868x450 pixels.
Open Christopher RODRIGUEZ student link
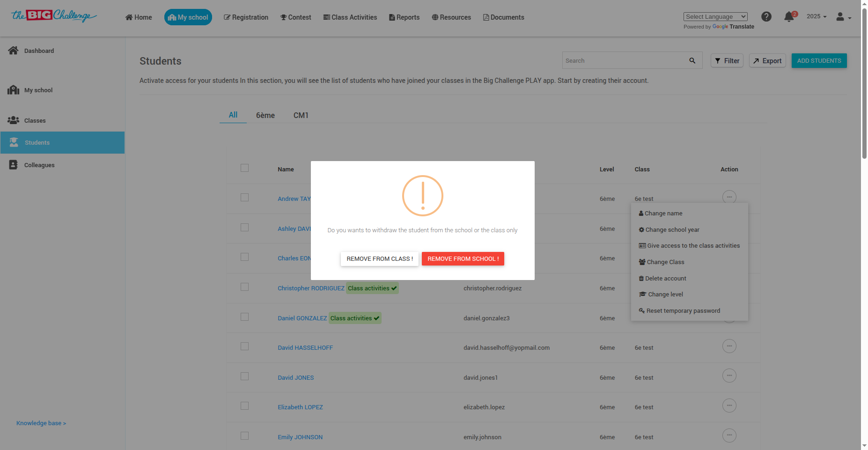[x=311, y=288]
